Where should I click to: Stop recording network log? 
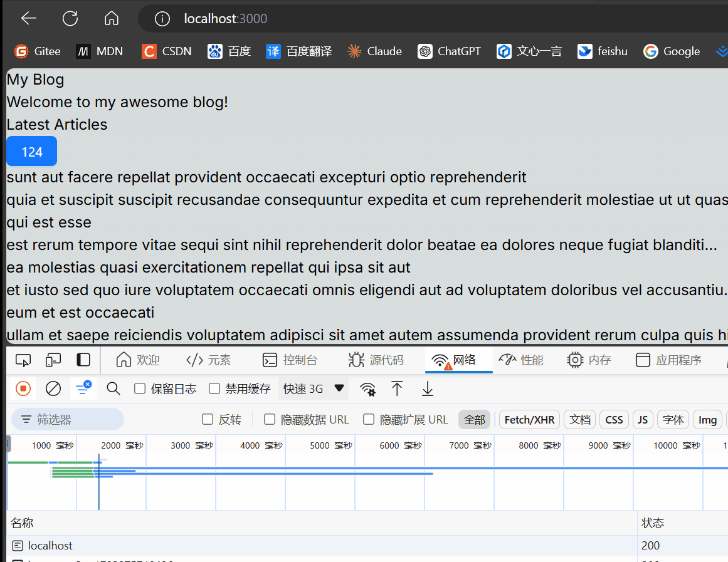coord(23,389)
